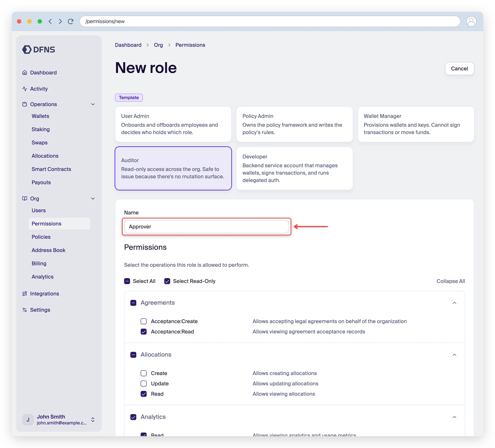Select Permissions in the sidebar
The height and width of the screenshot is (448, 495).
coord(59,223)
